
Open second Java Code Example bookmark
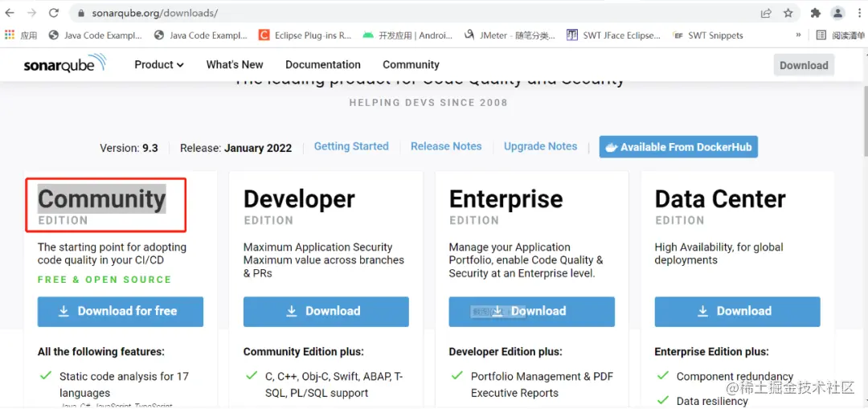click(x=201, y=35)
